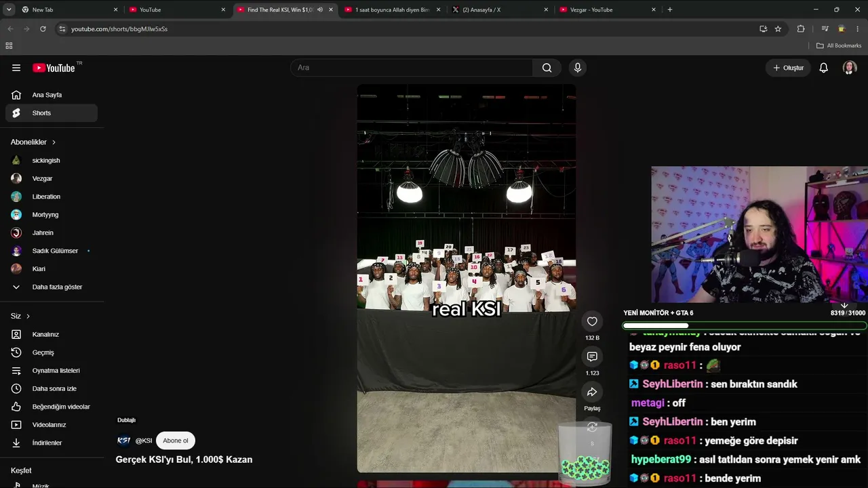The width and height of the screenshot is (868, 488).
Task: Open the install/cast icon in address bar
Action: click(763, 29)
